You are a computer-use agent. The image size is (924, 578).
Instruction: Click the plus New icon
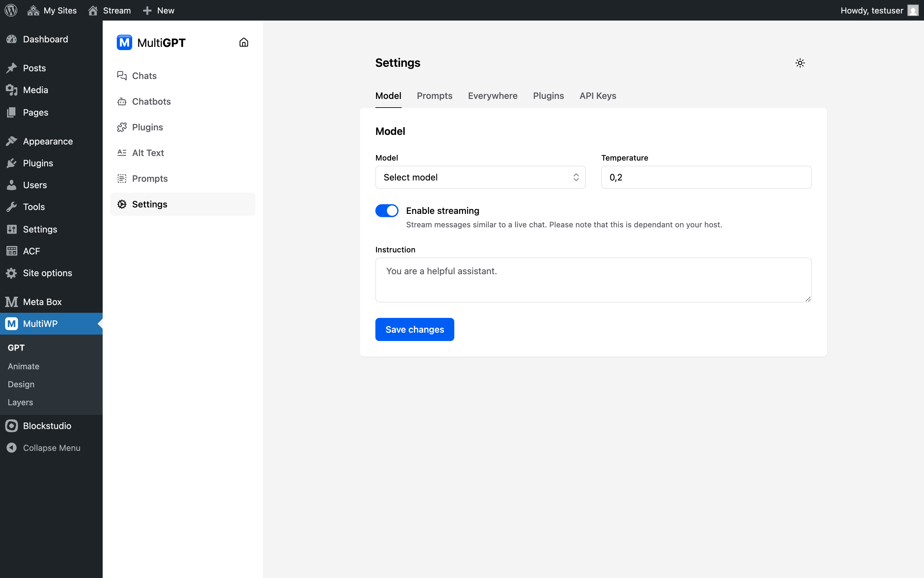click(147, 10)
